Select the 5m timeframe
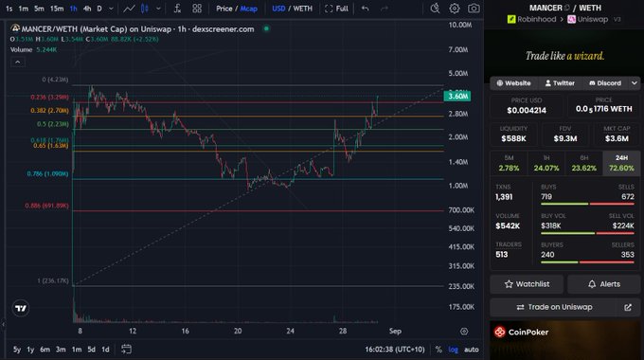This screenshot has width=644, height=360. [x=39, y=9]
